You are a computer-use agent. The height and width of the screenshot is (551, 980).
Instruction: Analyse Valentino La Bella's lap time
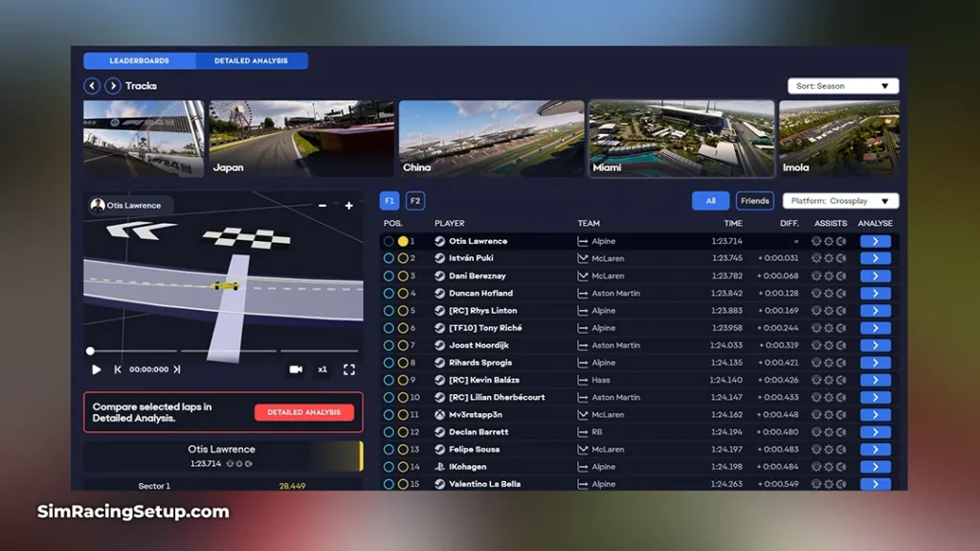[x=876, y=483]
